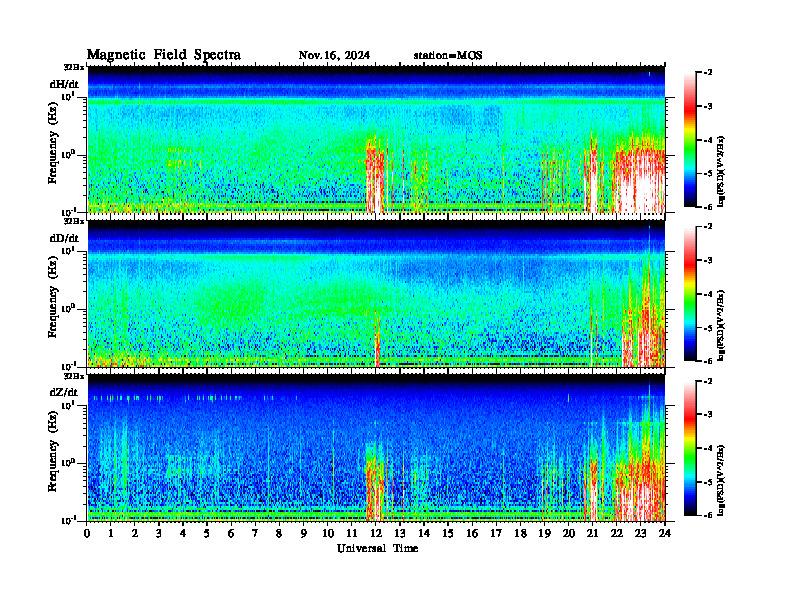Screen dimensions: 792x612
Task: Click hour 6 on the Universal Time axis
Action: [231, 533]
